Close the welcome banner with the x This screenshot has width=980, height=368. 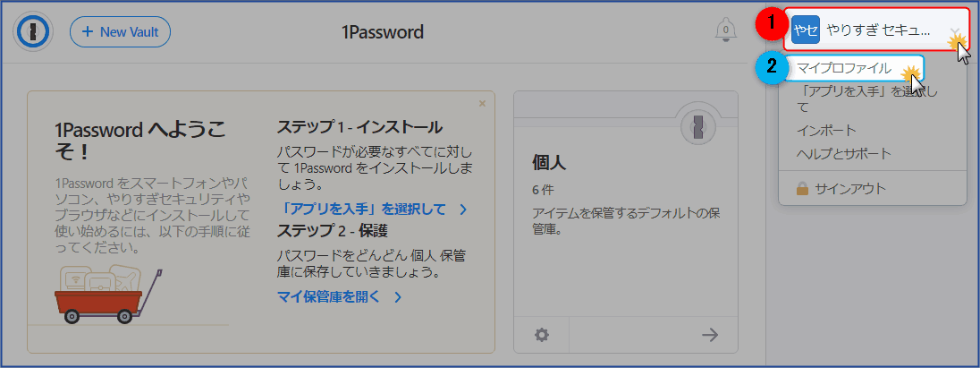click(482, 103)
